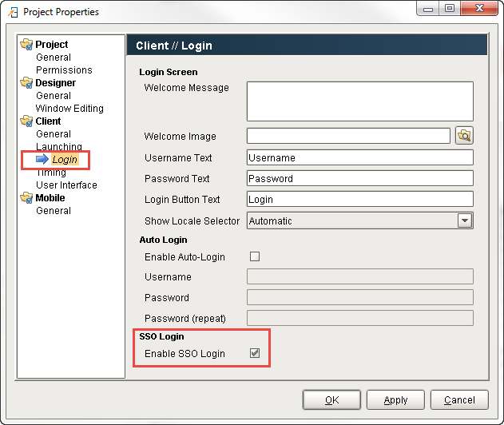Click the blue arrow beside Login
The width and height of the screenshot is (504, 425).
tap(42, 159)
